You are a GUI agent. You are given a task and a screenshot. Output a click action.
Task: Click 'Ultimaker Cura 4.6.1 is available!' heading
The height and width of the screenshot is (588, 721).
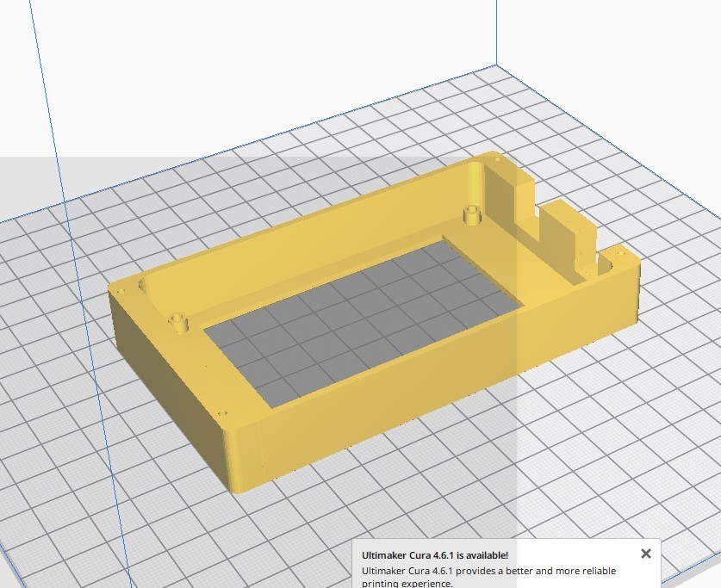(x=434, y=555)
